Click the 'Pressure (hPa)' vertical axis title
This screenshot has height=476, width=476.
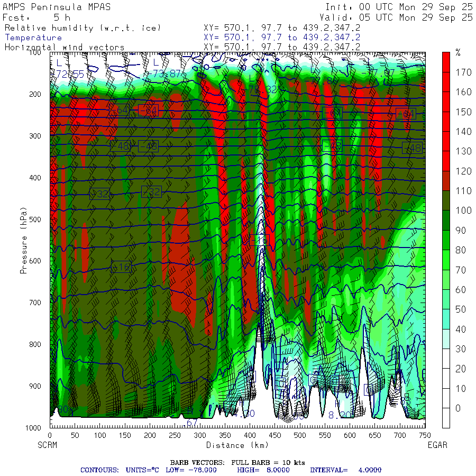pyautogui.click(x=23, y=240)
